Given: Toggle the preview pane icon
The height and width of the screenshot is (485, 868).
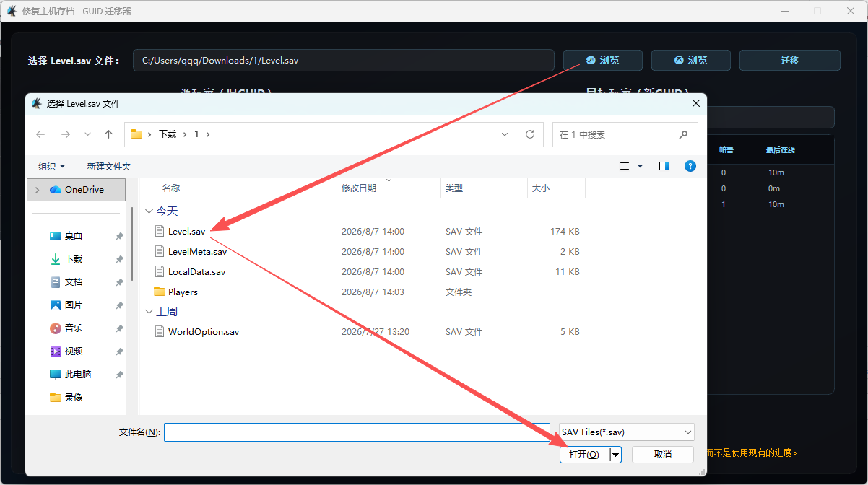Looking at the screenshot, I should (664, 166).
